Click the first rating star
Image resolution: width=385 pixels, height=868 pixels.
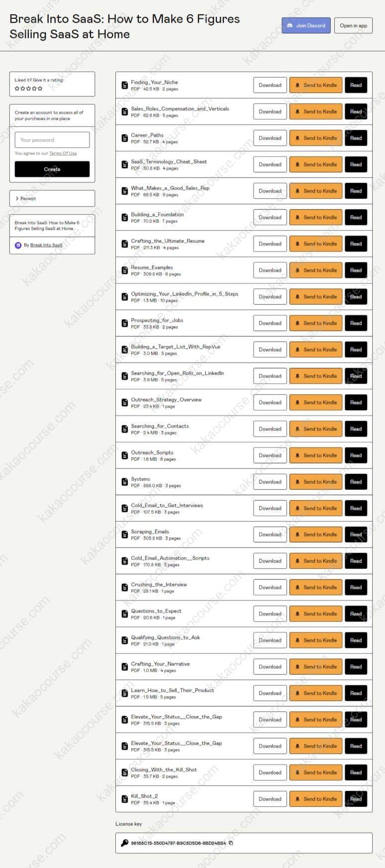[17, 88]
